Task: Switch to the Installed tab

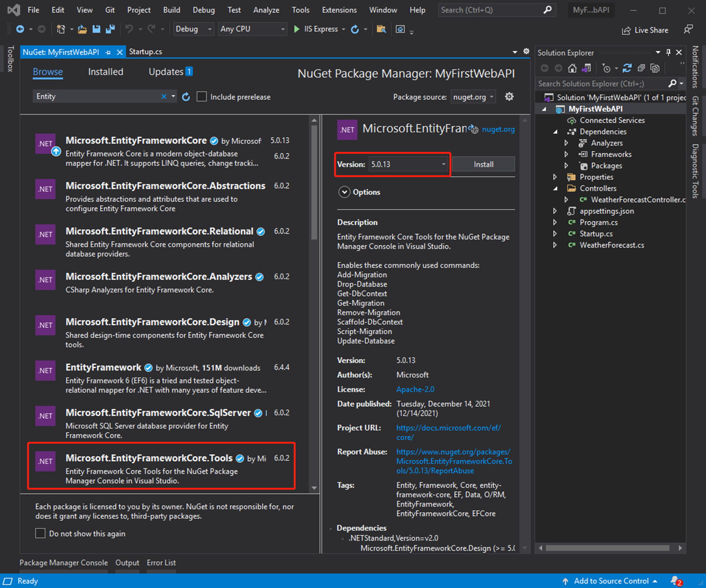Action: point(106,72)
